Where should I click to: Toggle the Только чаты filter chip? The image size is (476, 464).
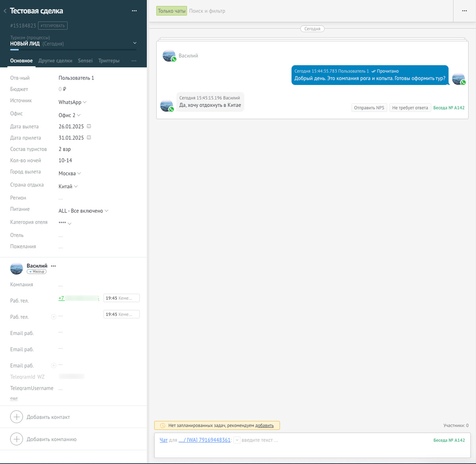pos(171,11)
